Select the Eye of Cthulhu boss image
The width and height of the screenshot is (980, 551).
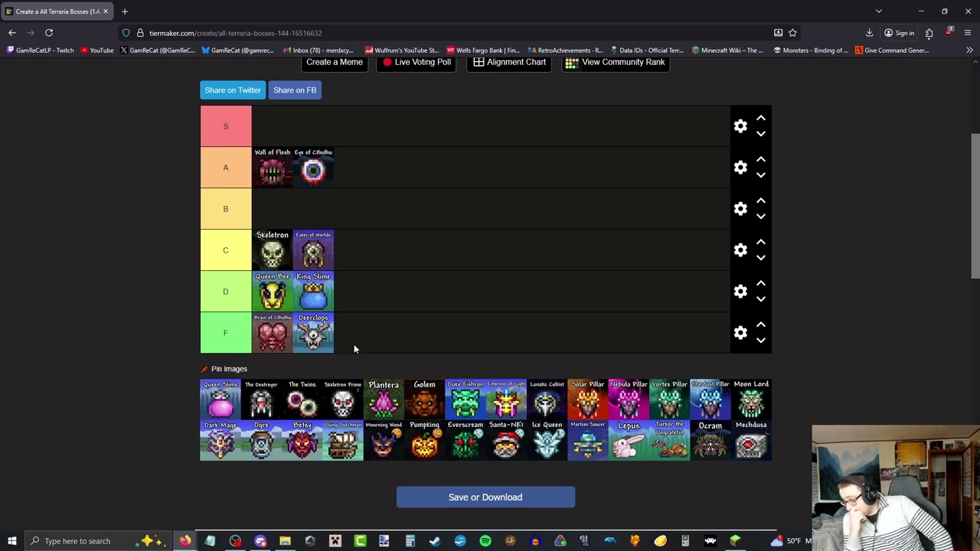click(313, 168)
